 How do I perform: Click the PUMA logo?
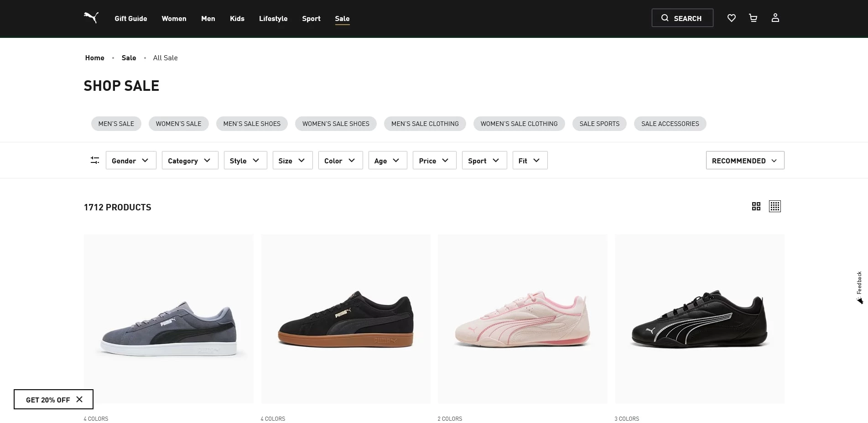pyautogui.click(x=91, y=17)
